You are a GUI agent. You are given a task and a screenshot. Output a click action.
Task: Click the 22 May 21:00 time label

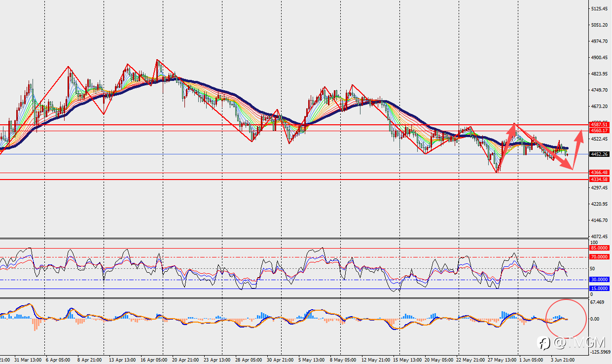[x=470, y=360]
